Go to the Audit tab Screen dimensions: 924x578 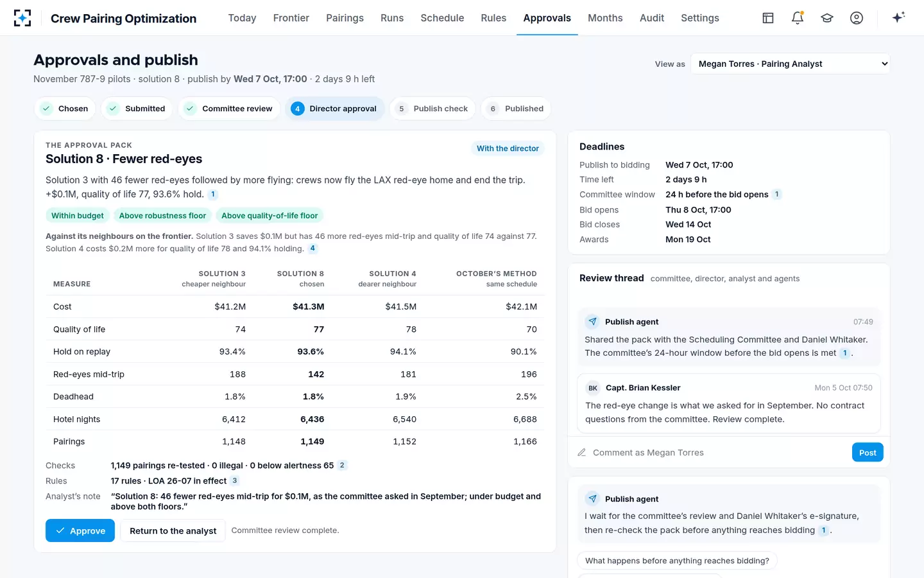tap(652, 18)
